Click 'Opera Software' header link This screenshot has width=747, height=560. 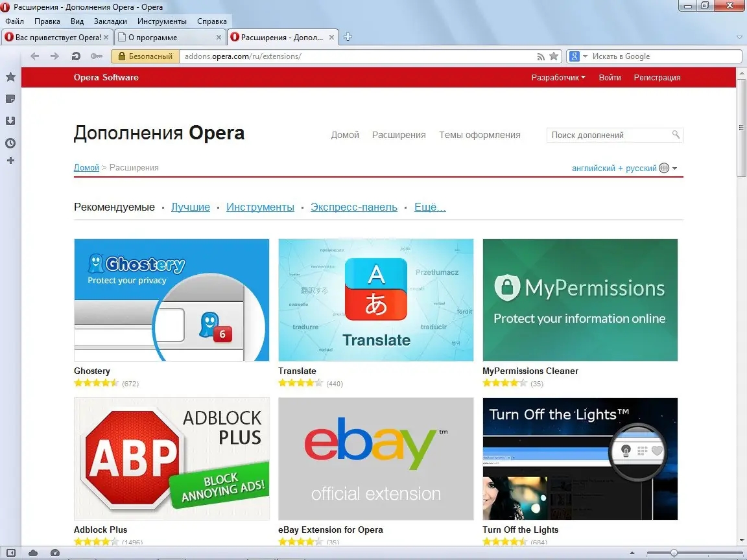(106, 78)
